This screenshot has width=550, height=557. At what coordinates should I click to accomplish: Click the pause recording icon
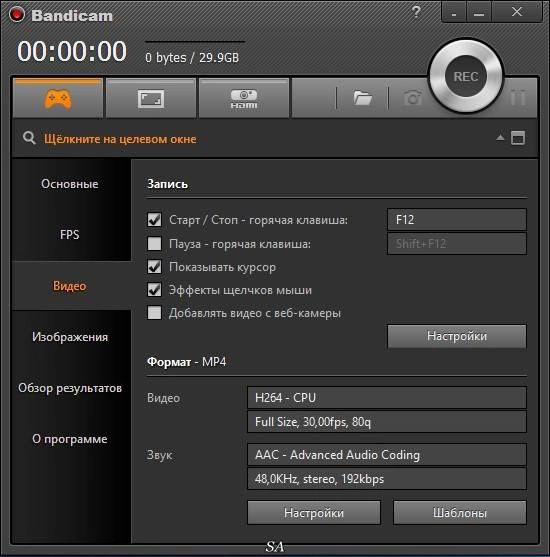pyautogui.click(x=518, y=97)
